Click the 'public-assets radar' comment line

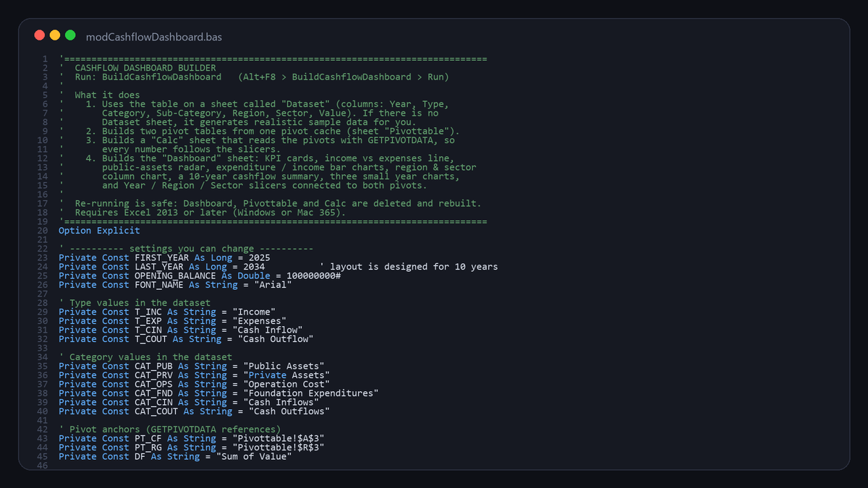click(289, 167)
